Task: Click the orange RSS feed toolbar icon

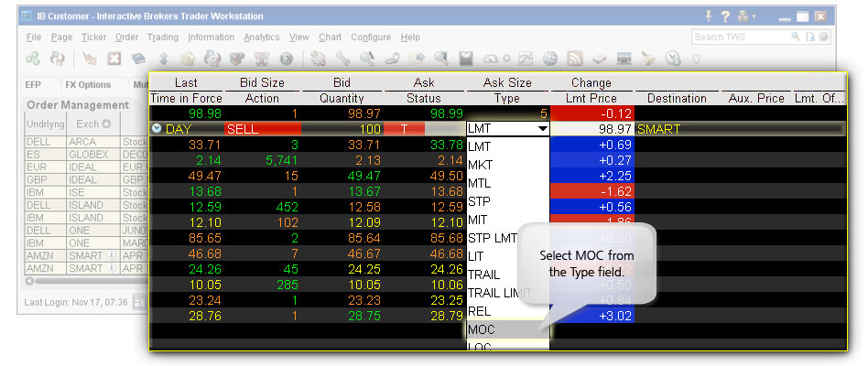Action: point(575,58)
